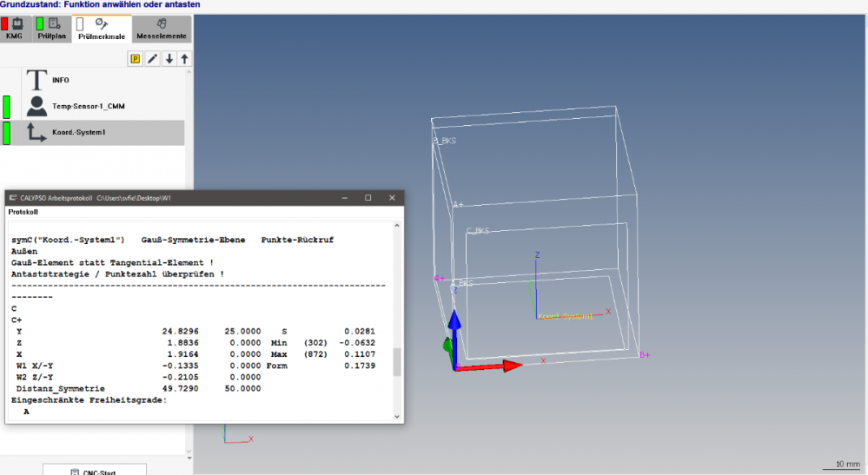
Task: Maximize the CALYPSO Arbeitsprotokoll window
Action: tap(368, 198)
